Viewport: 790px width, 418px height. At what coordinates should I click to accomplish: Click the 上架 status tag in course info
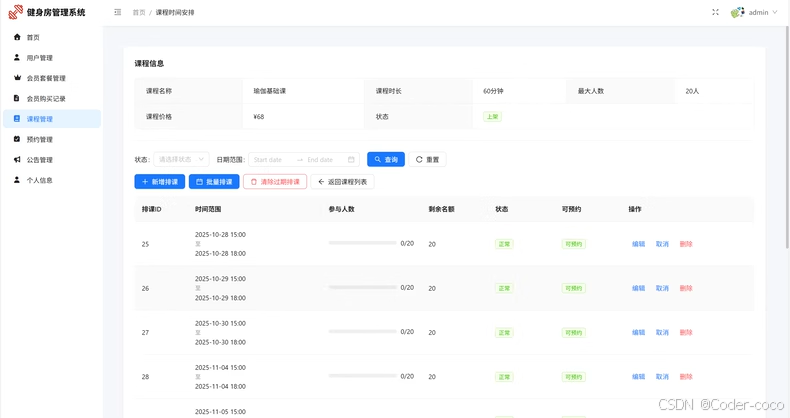coord(492,116)
